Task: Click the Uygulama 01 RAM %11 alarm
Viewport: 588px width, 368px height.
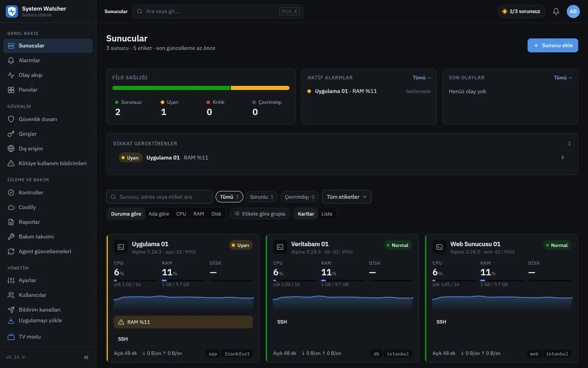Action: pos(369,91)
